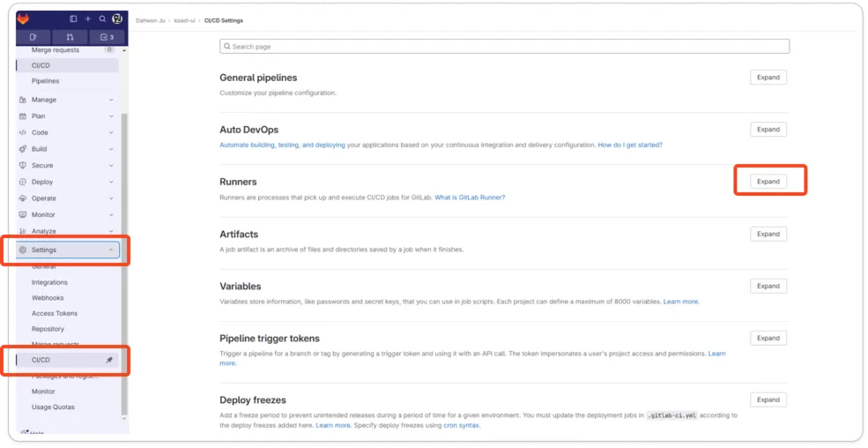Click the sidebar vertical scrollbar
The width and height of the screenshot is (868, 448).
[124, 265]
